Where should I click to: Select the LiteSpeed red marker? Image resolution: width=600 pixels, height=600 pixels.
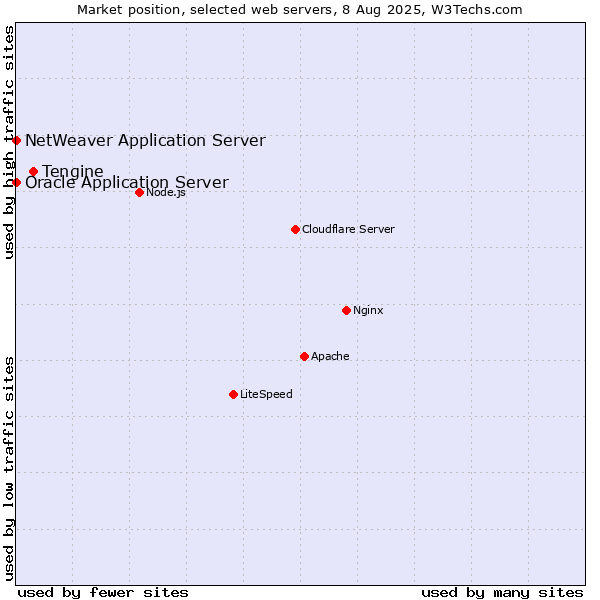(x=234, y=395)
